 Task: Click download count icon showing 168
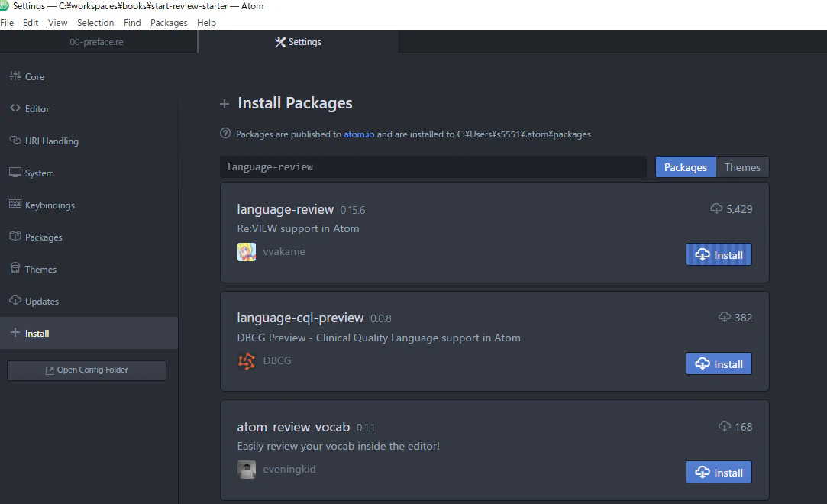pos(725,426)
